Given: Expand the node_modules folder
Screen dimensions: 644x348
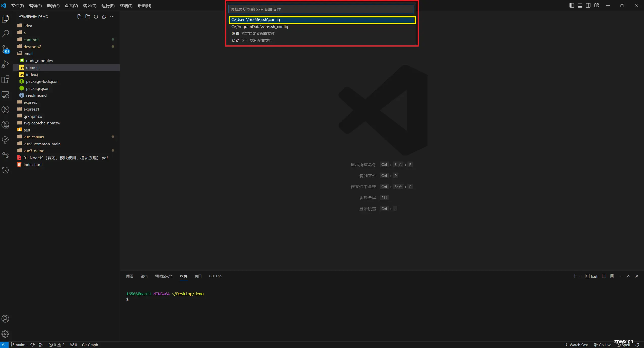Looking at the screenshot, I should pyautogui.click(x=66, y=61).
